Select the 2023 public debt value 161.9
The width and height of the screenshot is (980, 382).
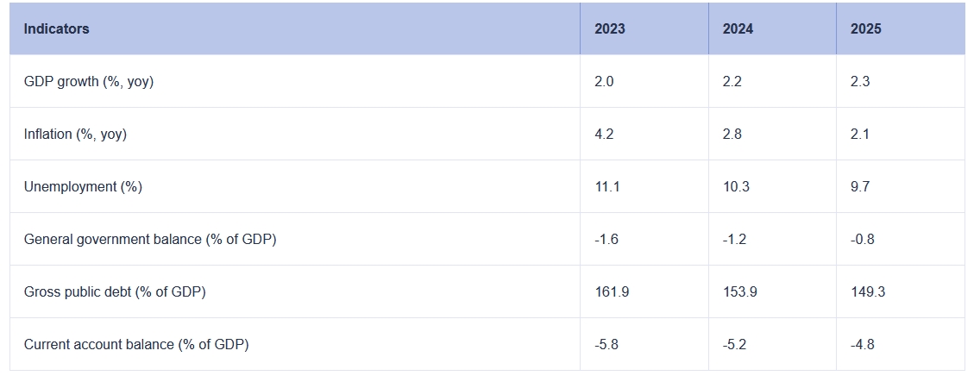point(612,291)
